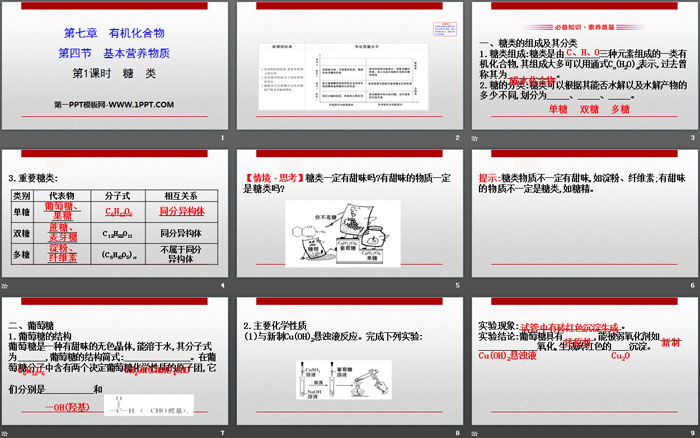Click the small red note box on slide 2
700x438 pixels.
point(445,29)
